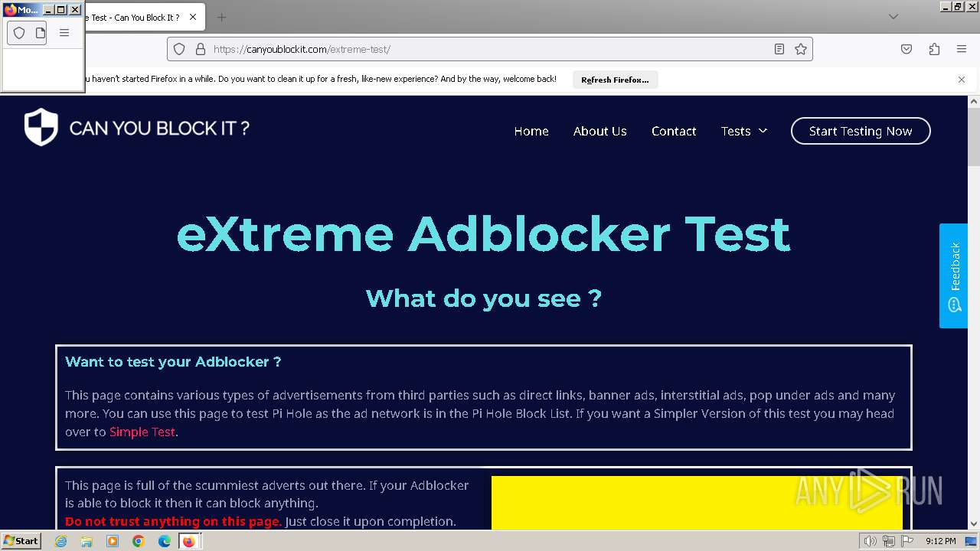Open the media player taskbar icon
The width and height of the screenshot is (980, 551).
pyautogui.click(x=113, y=541)
